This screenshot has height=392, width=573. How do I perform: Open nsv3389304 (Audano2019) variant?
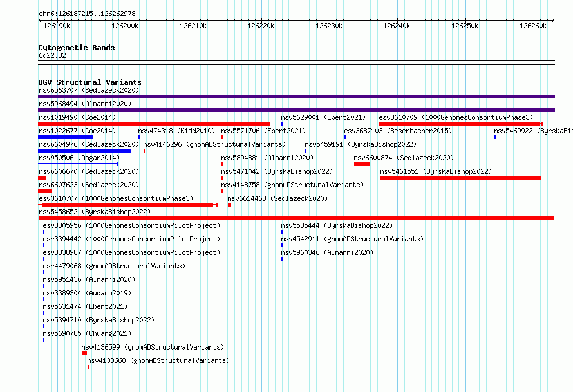[87, 293]
